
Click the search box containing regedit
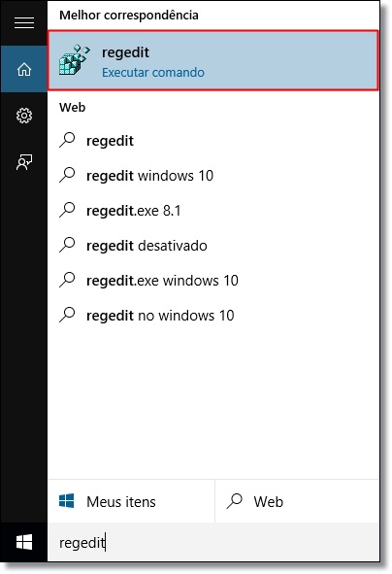click(213, 542)
